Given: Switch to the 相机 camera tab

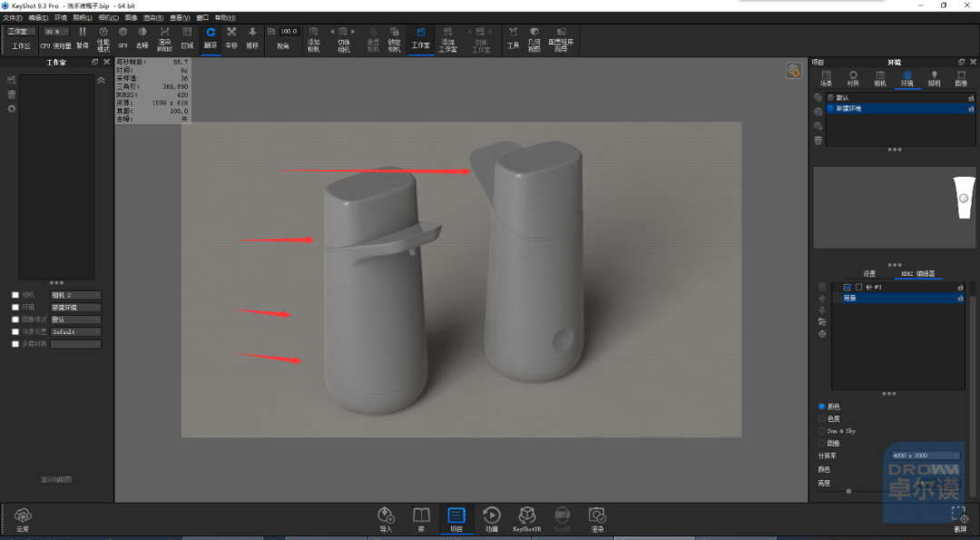Looking at the screenshot, I should point(880,79).
